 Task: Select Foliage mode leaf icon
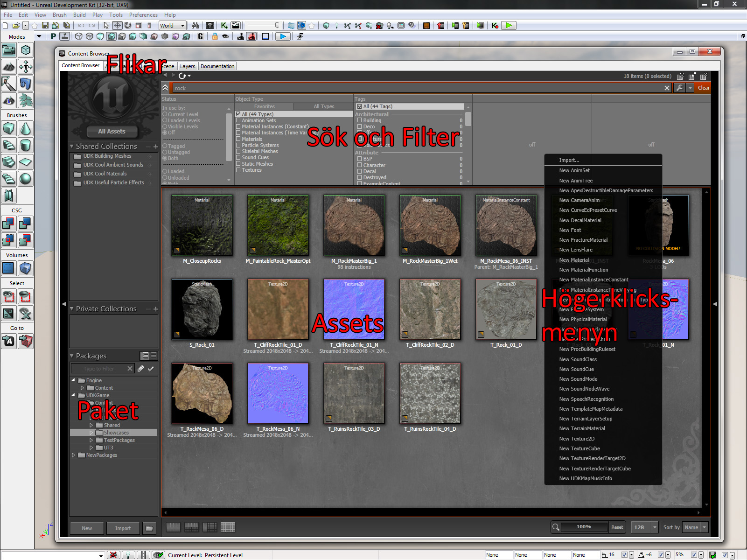(26, 100)
